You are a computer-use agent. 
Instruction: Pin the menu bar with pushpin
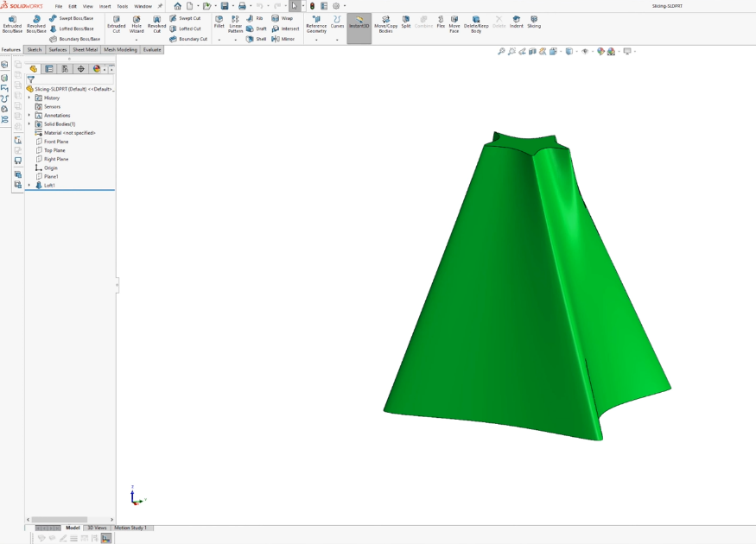[x=160, y=6]
